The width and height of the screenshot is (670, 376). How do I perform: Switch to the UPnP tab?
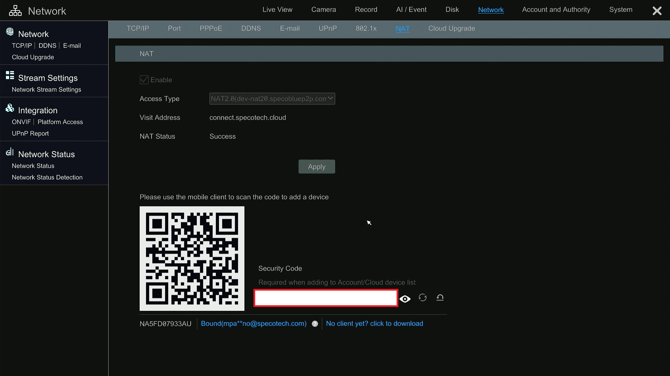coord(328,28)
